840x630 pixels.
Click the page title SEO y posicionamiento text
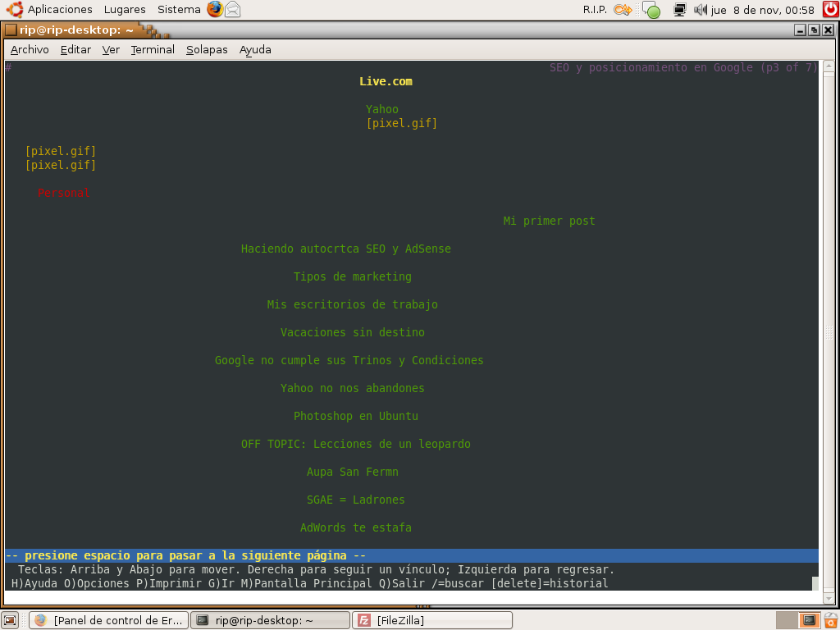683,67
